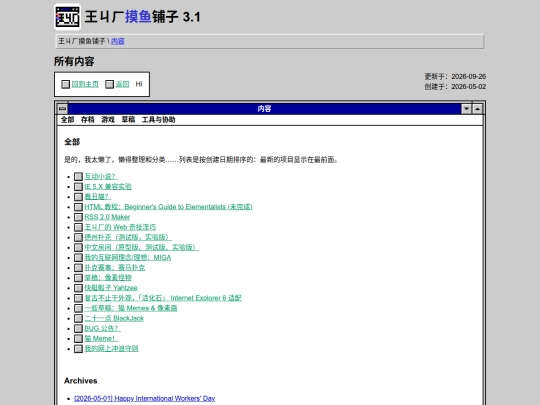Viewport: 540px width, 405px height.
Task: Go back via the 返回 link
Action: tap(122, 84)
